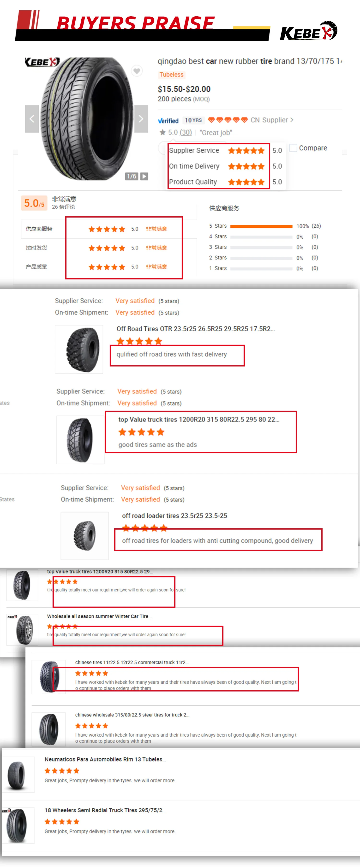Open 18 Wheelers Semi Radial Truck Tires link
This screenshot has height=868, width=360.
pyautogui.click(x=105, y=810)
